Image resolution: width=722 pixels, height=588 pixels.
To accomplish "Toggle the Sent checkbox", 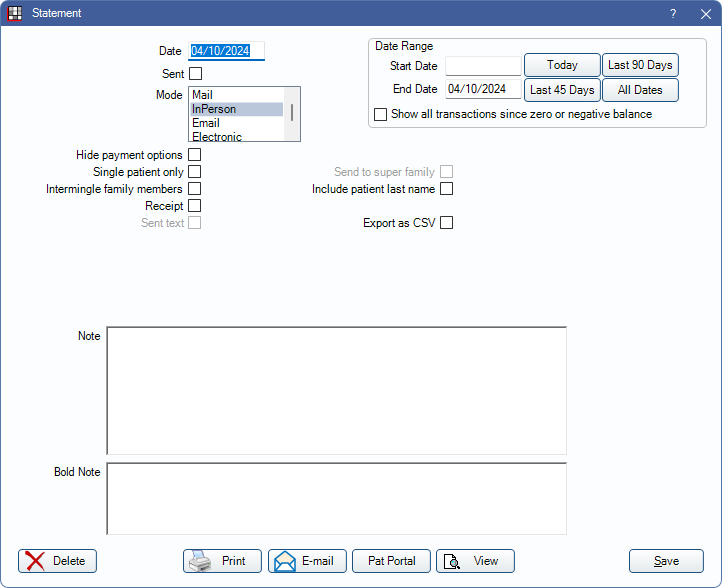I will tap(195, 73).
